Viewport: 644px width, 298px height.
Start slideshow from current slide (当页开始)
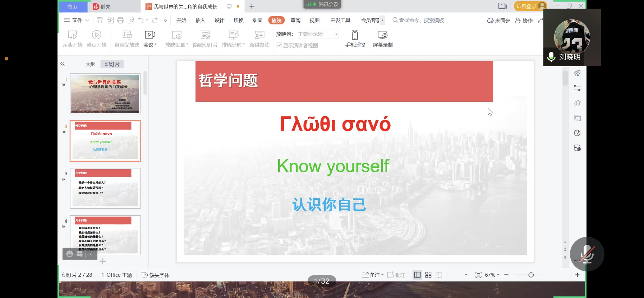click(96, 39)
